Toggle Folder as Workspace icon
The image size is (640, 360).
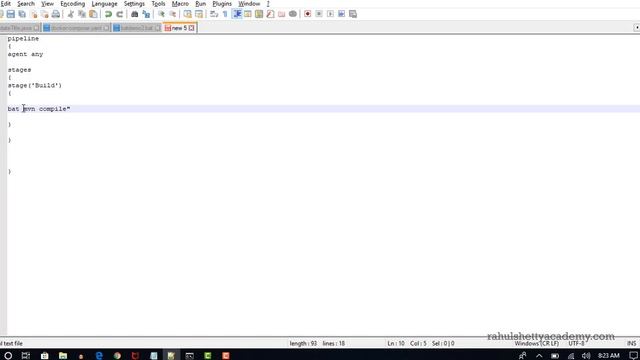pyautogui.click(x=282, y=14)
